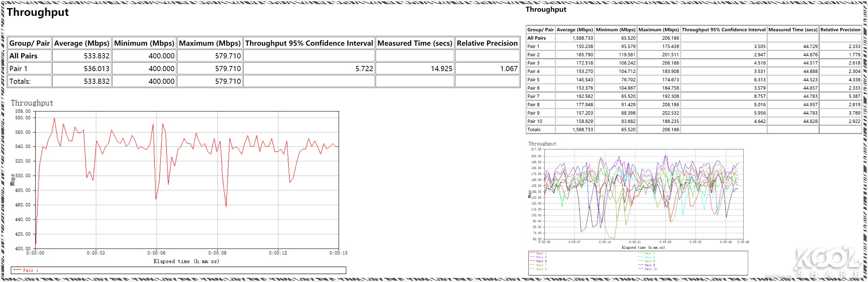Click the "Elapsed time (h:mm:ss)" axis title of the ten-pair chart
This screenshot has height=282, width=868.
[x=643, y=248]
